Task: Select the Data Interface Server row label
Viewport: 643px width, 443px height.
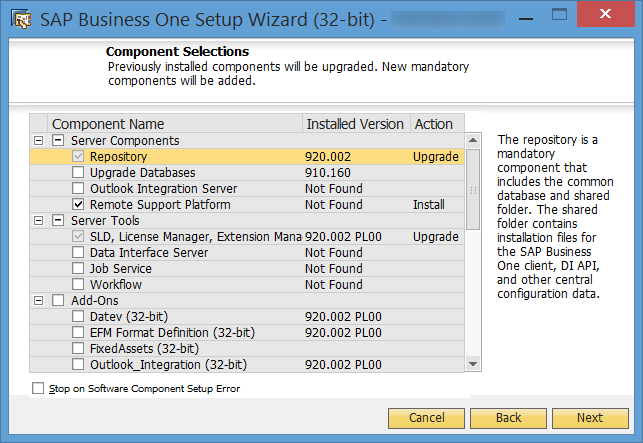Action: [149, 253]
